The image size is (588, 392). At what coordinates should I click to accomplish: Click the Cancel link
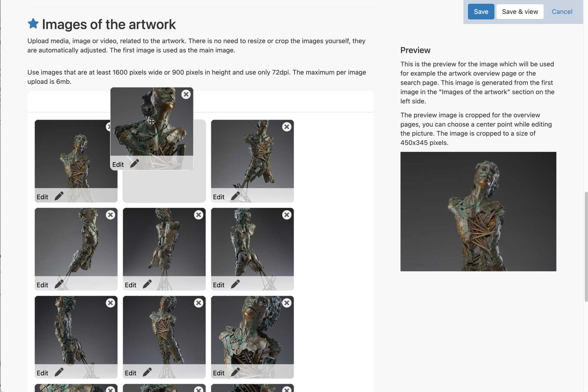click(x=562, y=12)
